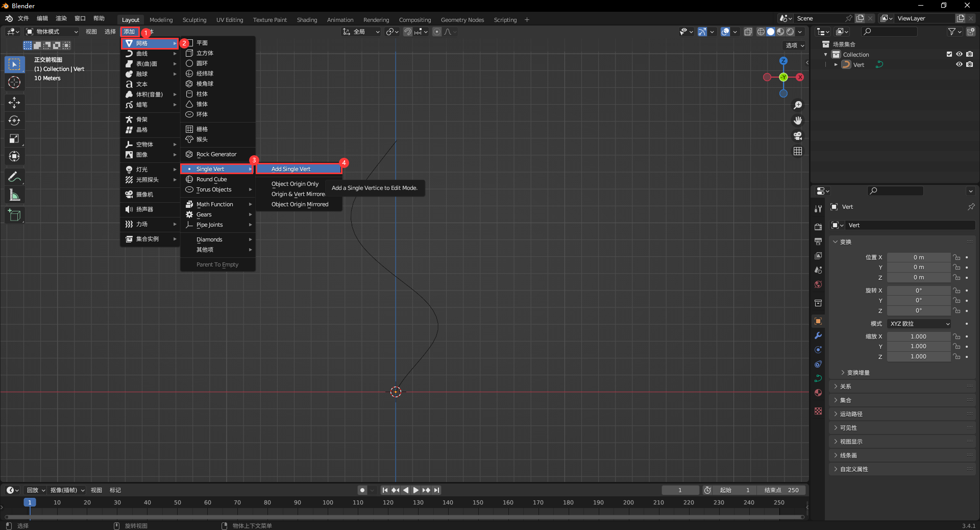
Task: Toggle camera view icon in viewport
Action: click(x=797, y=136)
